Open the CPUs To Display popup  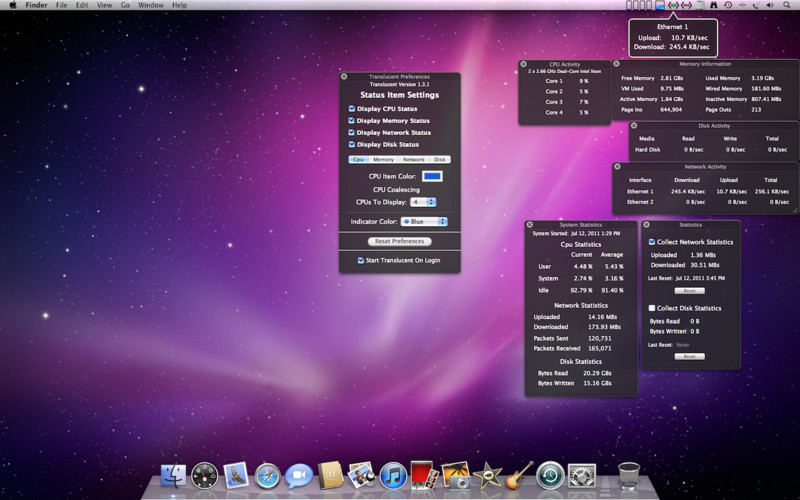point(423,202)
